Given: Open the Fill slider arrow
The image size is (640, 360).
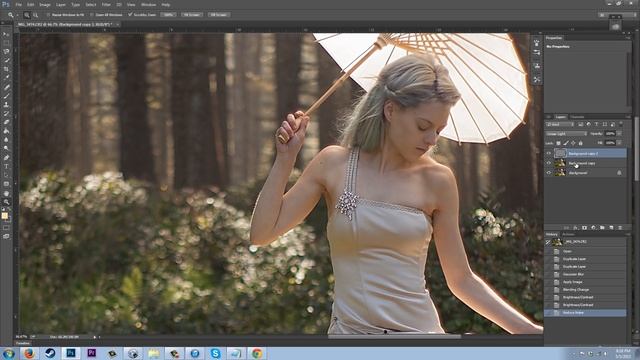Looking at the screenshot, I should (620, 143).
